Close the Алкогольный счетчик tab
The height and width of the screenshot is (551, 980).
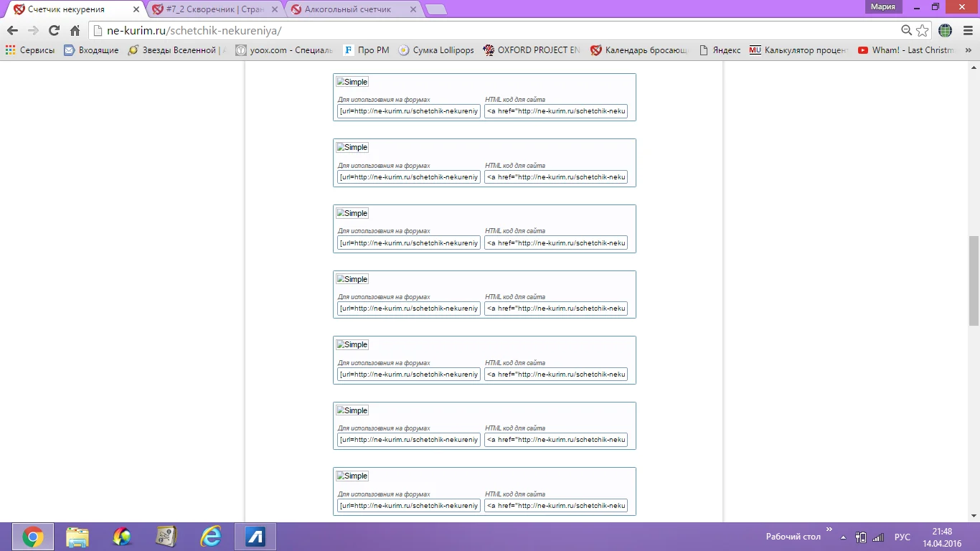413,9
